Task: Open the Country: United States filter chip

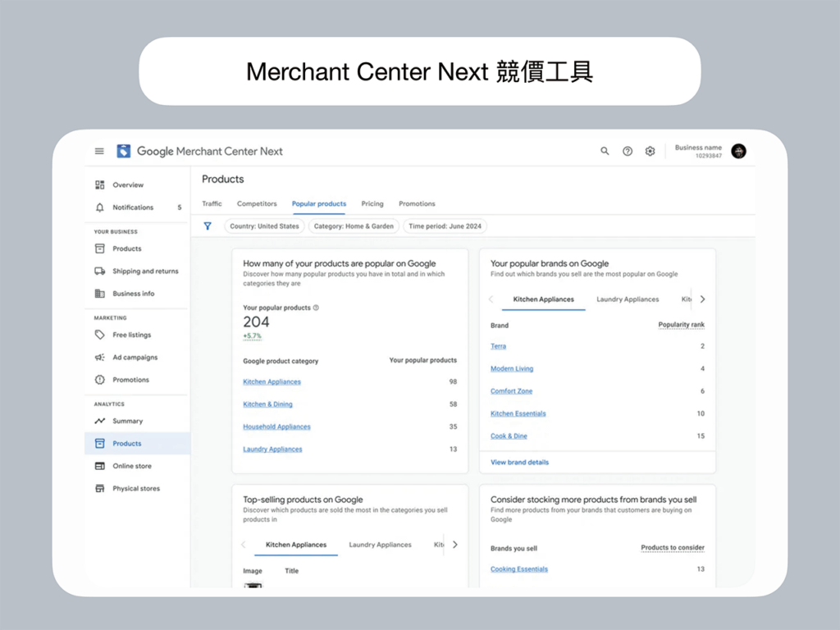Action: pos(265,226)
